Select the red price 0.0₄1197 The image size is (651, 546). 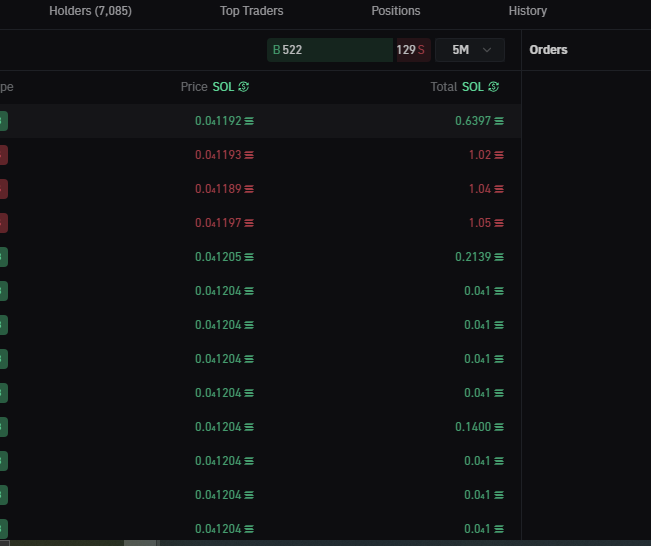218,223
